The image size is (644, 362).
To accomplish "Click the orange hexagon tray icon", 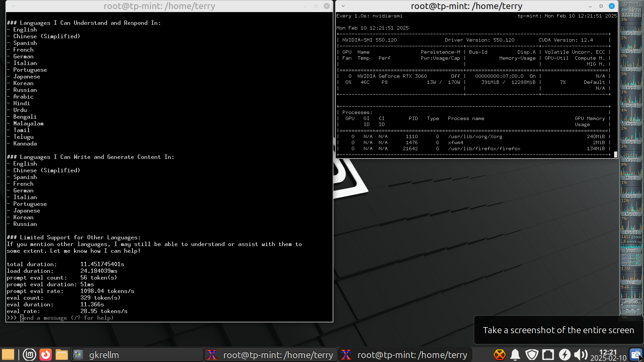I will tap(499, 354).
